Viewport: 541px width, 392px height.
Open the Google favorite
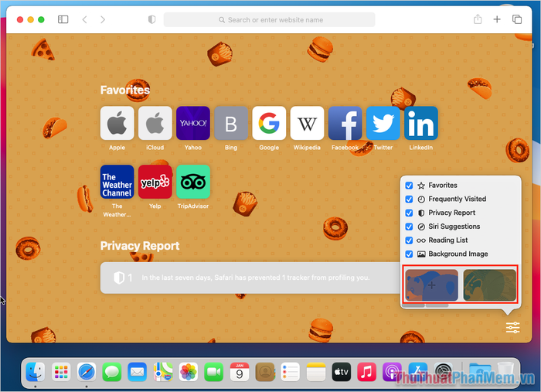[269, 123]
